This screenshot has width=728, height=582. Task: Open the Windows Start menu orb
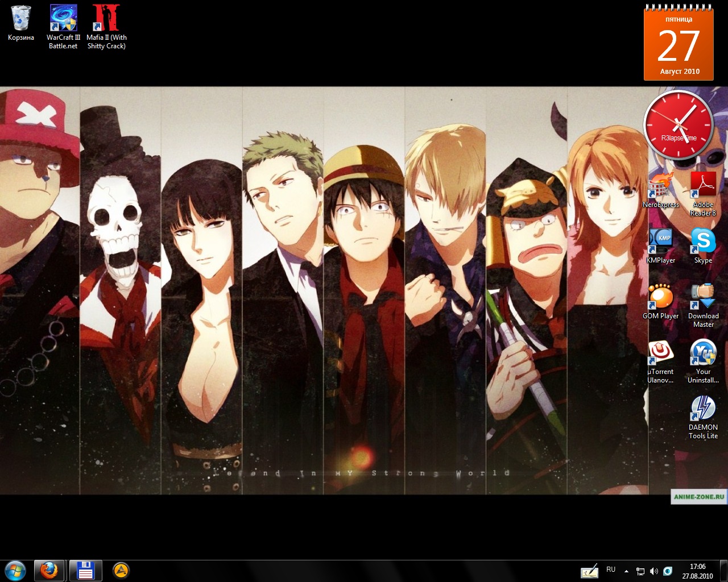pyautogui.click(x=15, y=570)
